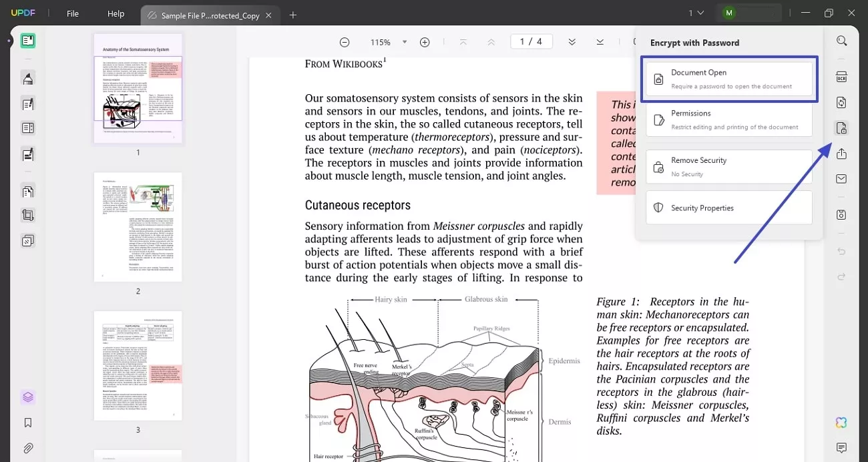Click the zoom out minus button
Image resolution: width=868 pixels, height=462 pixels.
345,42
